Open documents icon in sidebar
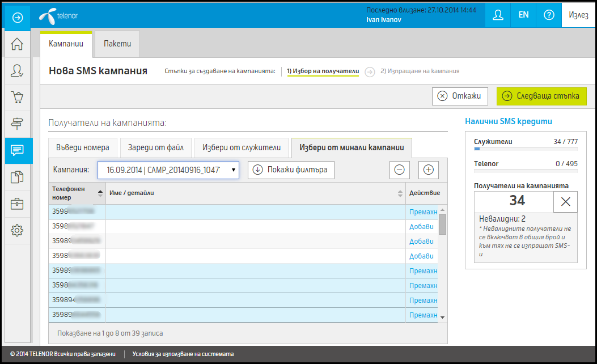Viewport: 597px width, 364px height. click(x=17, y=177)
